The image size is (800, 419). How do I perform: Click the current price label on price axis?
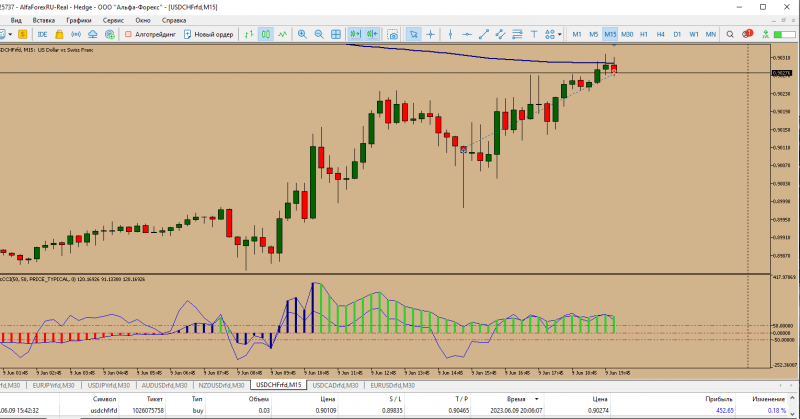pos(782,73)
